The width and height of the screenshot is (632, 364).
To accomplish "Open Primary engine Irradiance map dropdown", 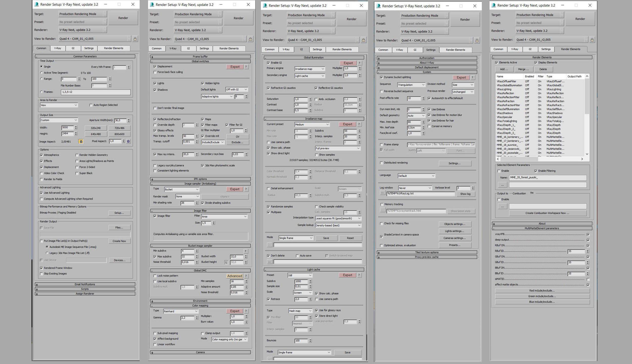I will (310, 69).
